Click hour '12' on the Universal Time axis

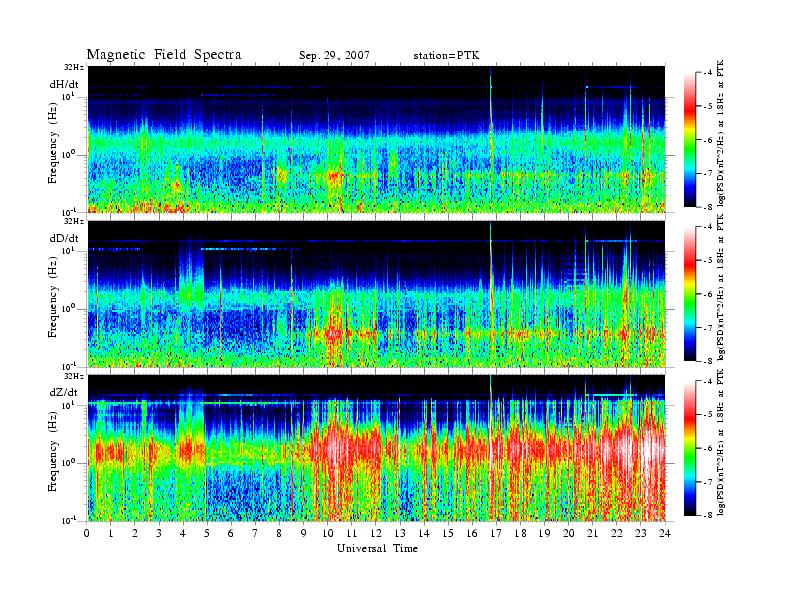pos(376,533)
